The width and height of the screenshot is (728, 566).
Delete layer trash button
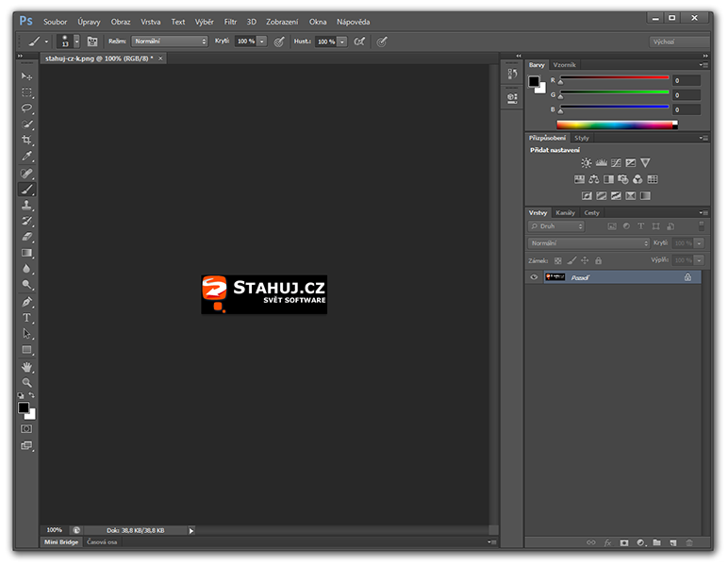(689, 542)
